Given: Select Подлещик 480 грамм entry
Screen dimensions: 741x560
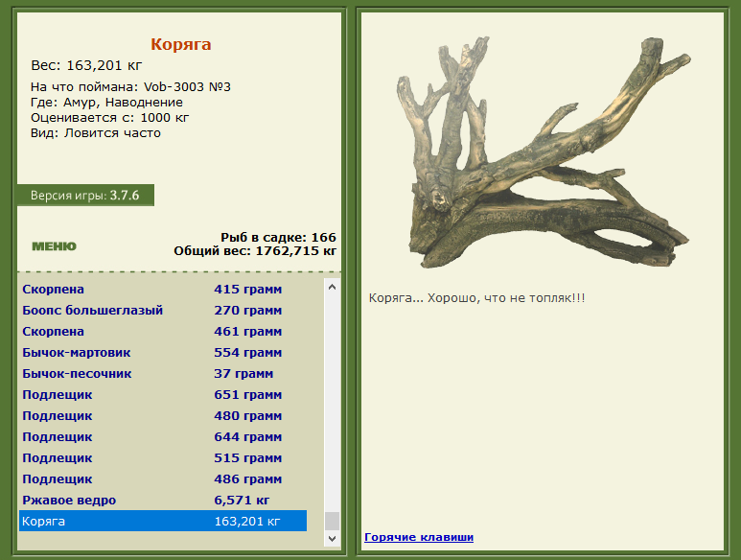Looking at the screenshot, I should pyautogui.click(x=163, y=416).
